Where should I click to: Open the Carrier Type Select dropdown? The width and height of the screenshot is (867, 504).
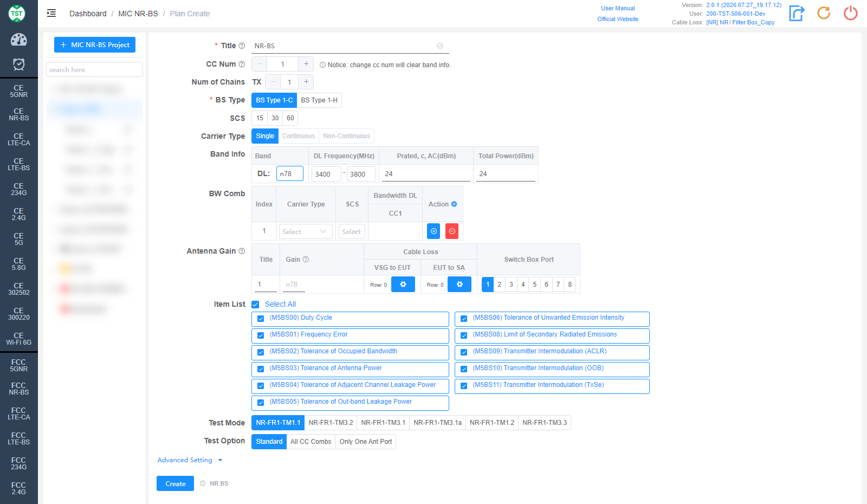306,231
